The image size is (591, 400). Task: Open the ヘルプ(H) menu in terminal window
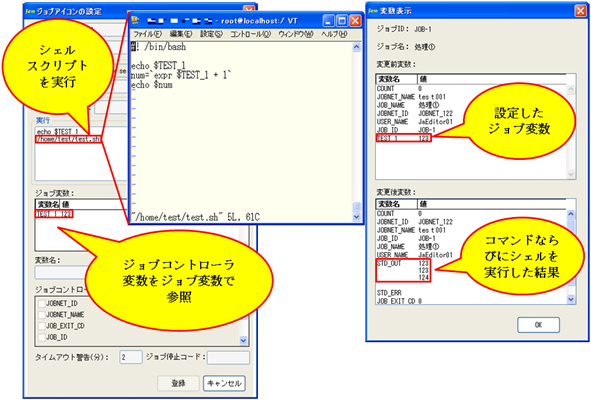click(x=334, y=34)
